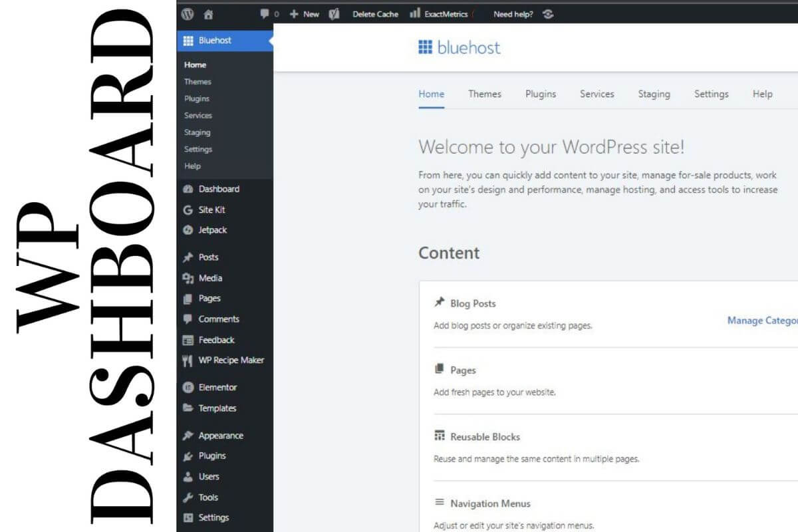Viewport: 798px width, 532px height.
Task: Select the Elementor icon in sidebar
Action: tap(188, 387)
